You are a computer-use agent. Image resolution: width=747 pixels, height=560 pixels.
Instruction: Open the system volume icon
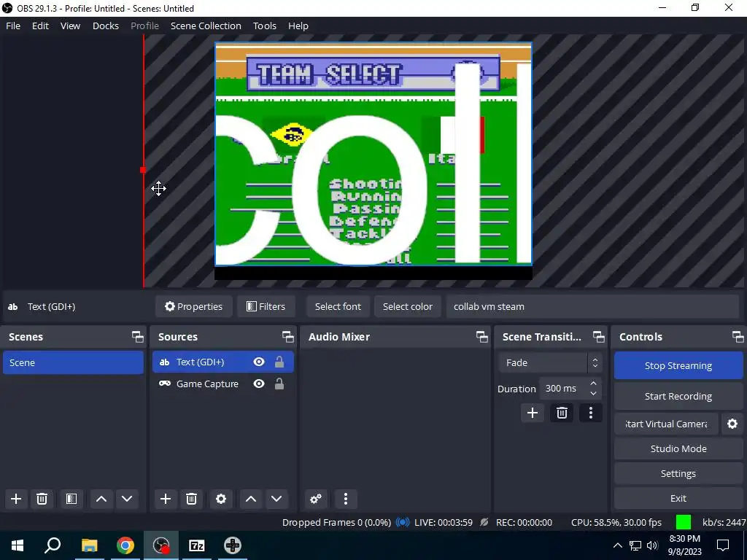tap(652, 545)
